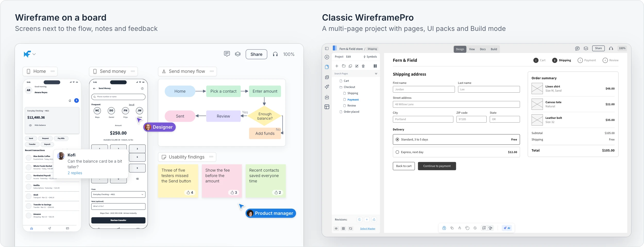Switch pages to grid thumbnail view
Image resolution: width=644 pixels, height=247 pixels.
(375, 66)
